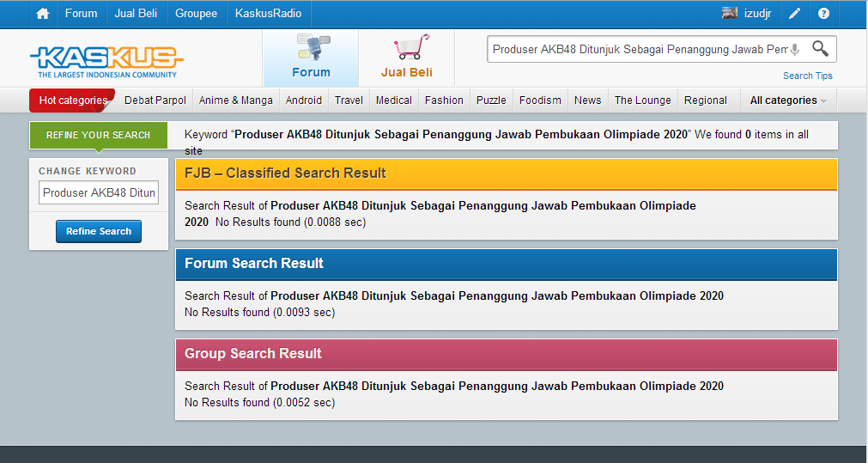868x463 pixels.
Task: Click the Change Keyword input field
Action: pyautogui.click(x=99, y=192)
